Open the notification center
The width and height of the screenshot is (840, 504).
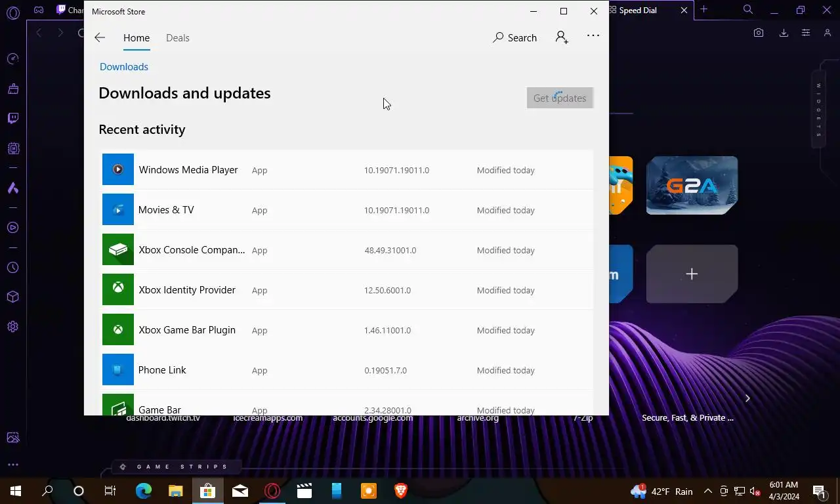coord(820,491)
